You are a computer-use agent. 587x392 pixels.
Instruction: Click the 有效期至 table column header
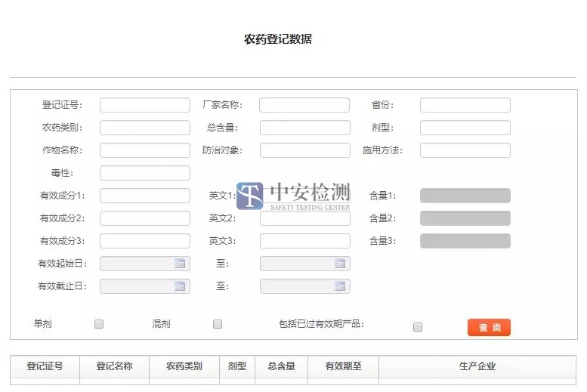tap(343, 366)
